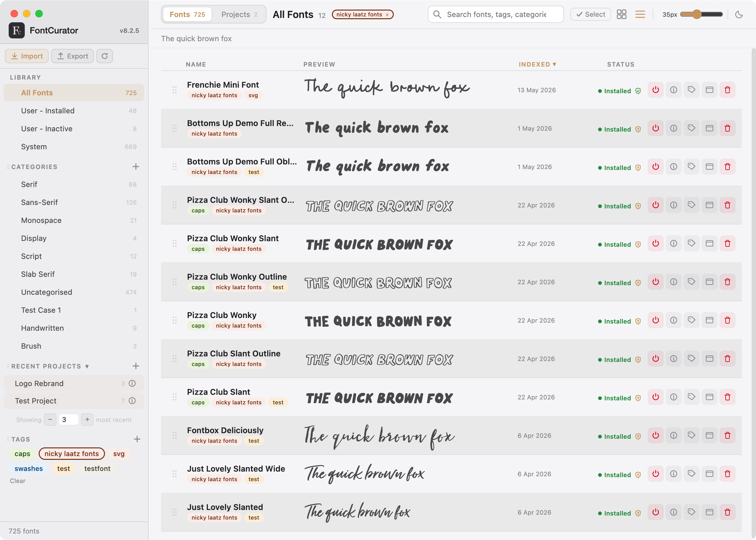
Task: Click the recent projects count field
Action: click(68, 420)
